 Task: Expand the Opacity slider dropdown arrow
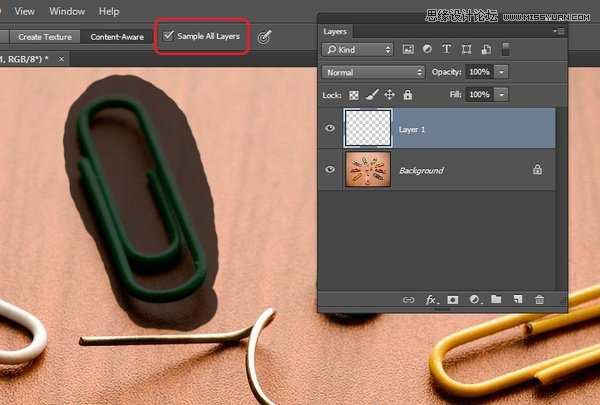point(501,72)
